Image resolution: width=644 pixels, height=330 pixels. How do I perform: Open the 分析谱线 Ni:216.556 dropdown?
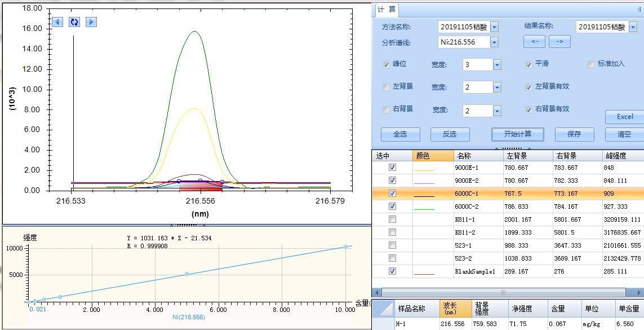coord(494,42)
